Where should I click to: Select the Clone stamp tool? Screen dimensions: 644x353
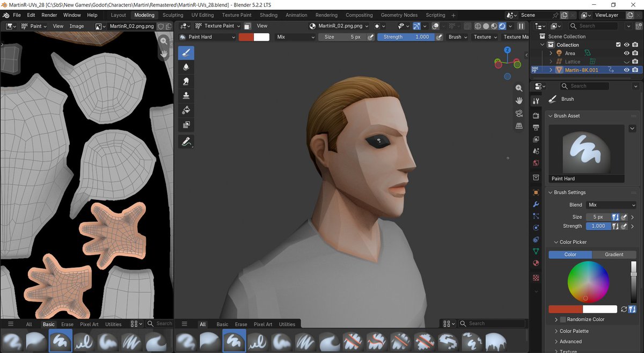click(186, 96)
